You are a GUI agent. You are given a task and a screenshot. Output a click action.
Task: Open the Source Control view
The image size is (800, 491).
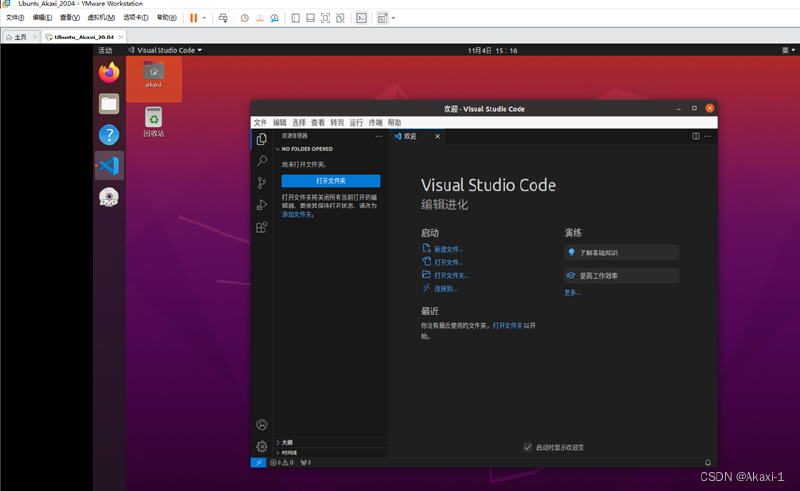coord(262,183)
